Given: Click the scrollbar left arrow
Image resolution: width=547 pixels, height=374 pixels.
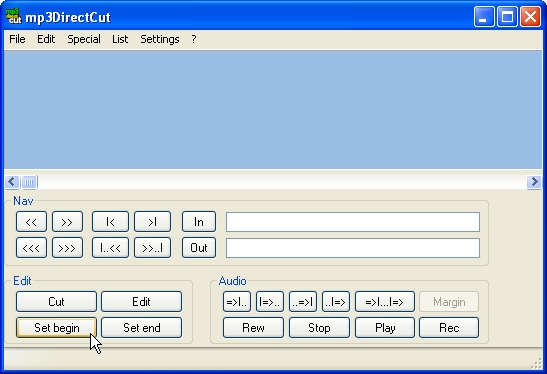Looking at the screenshot, I should coord(12,182).
